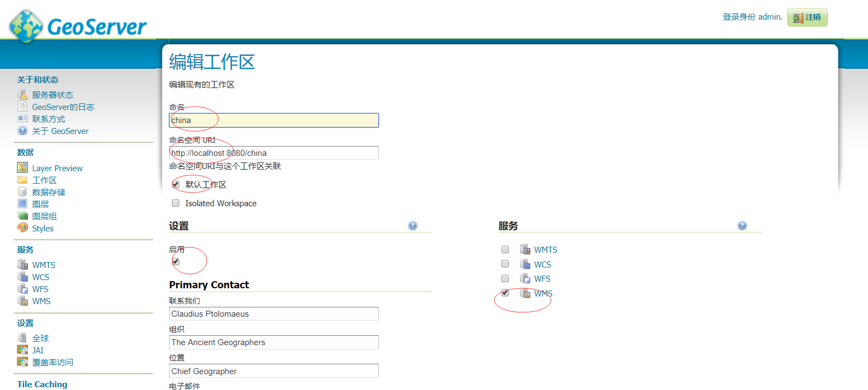Open the WCS link in services panel

tap(542, 264)
